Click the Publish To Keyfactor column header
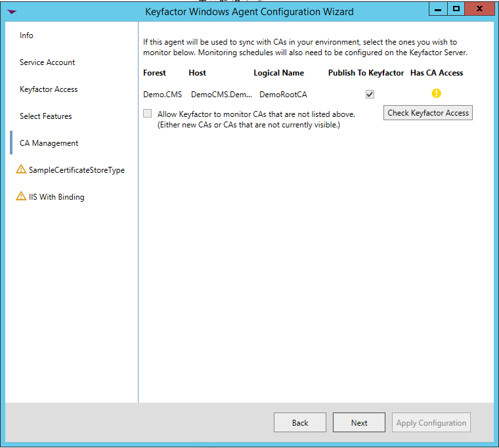Viewport: 499px width, 448px height. click(366, 73)
